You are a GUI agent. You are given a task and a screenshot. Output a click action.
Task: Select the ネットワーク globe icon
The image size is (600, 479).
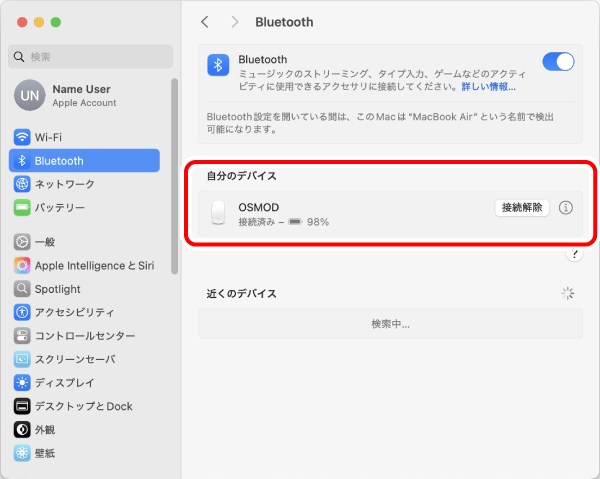pyautogui.click(x=22, y=184)
